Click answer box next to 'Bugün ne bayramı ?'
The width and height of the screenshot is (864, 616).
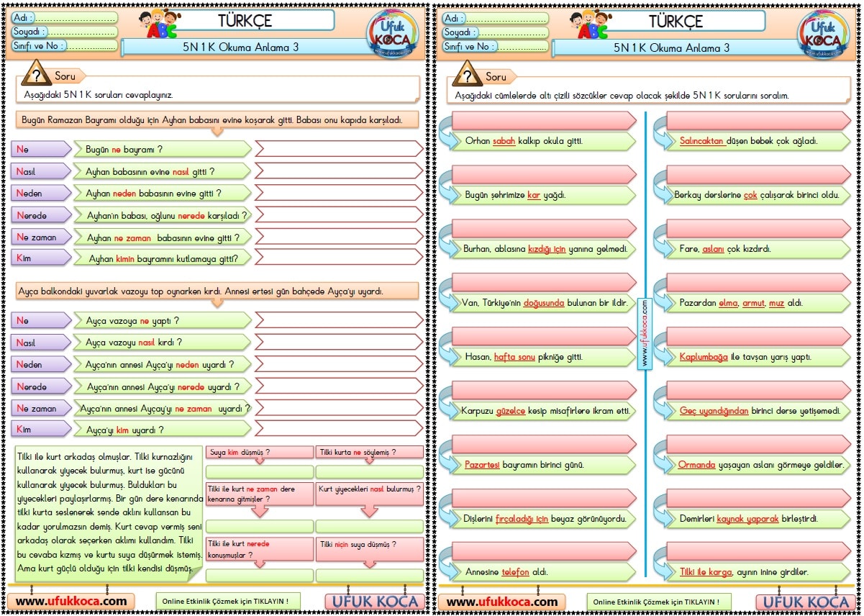click(x=340, y=149)
